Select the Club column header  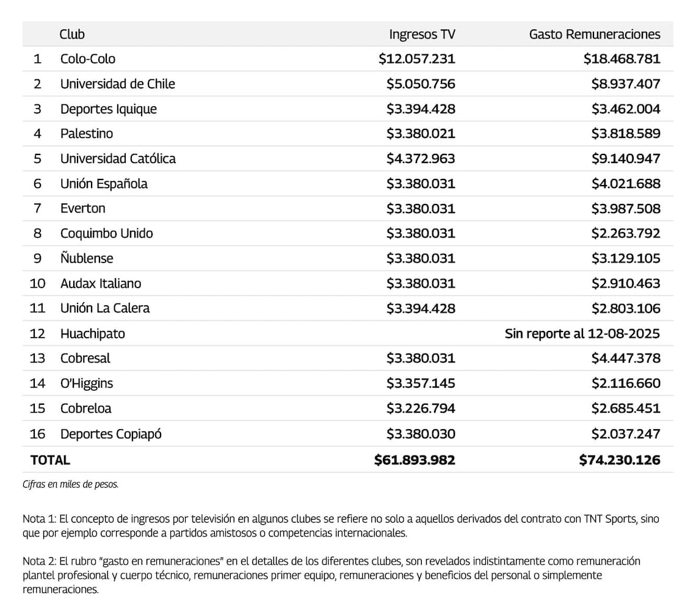click(72, 34)
